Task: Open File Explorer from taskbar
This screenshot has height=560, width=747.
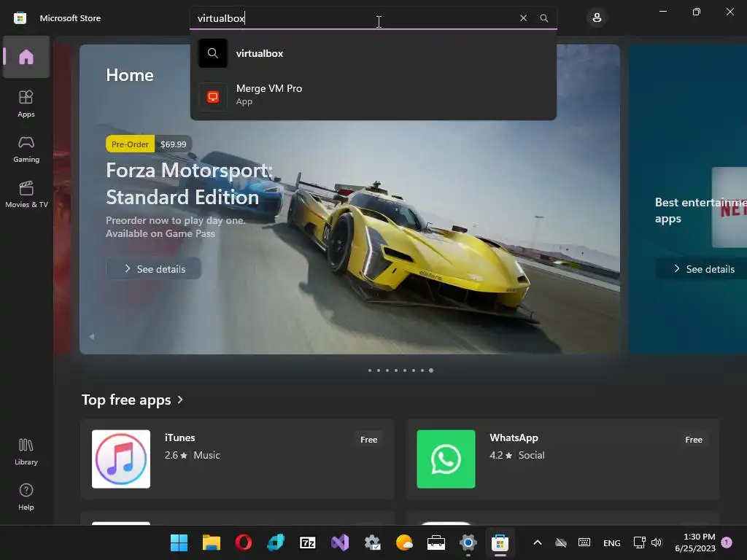Action: (x=211, y=542)
